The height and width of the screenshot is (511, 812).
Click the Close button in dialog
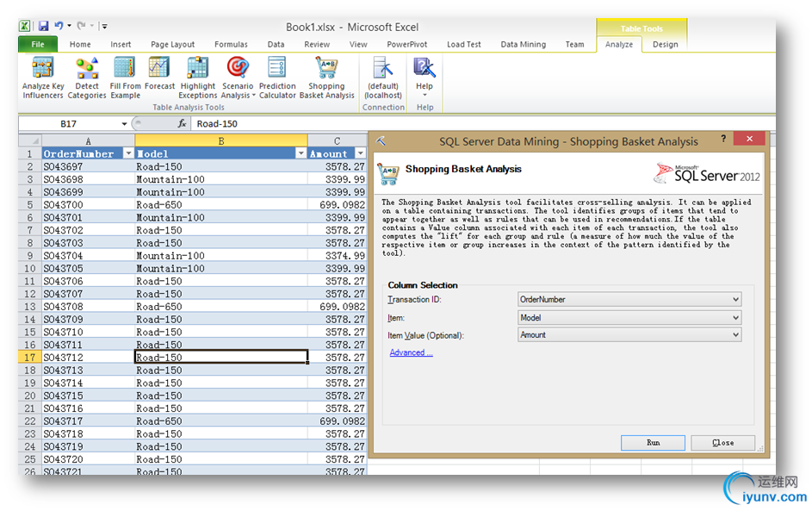coord(723,443)
